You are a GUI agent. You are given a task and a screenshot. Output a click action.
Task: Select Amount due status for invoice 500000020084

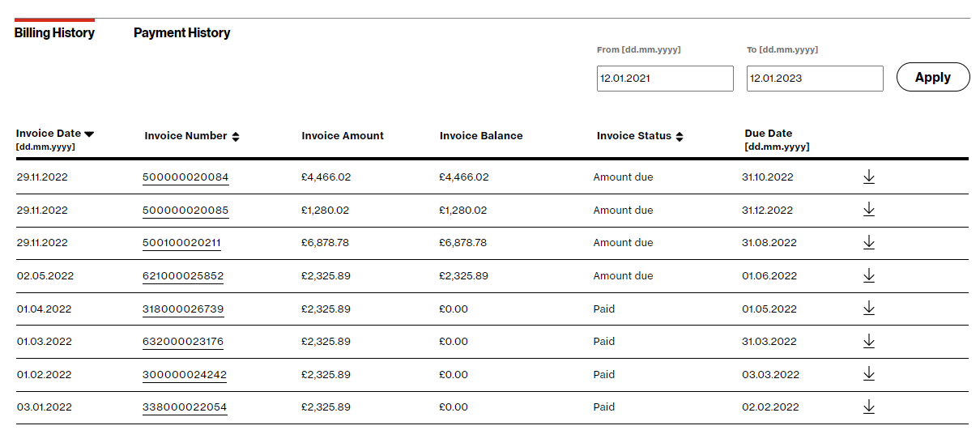tap(623, 177)
